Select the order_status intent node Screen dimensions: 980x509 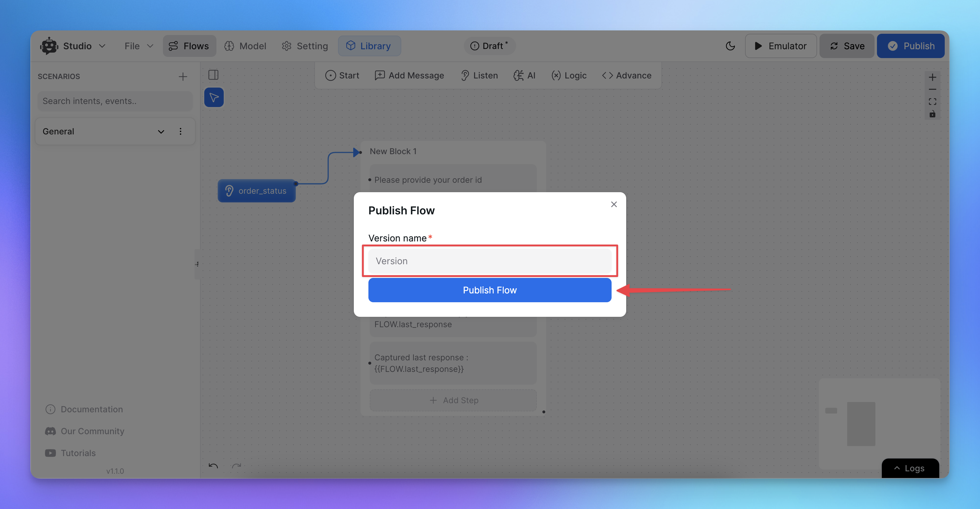coord(257,191)
